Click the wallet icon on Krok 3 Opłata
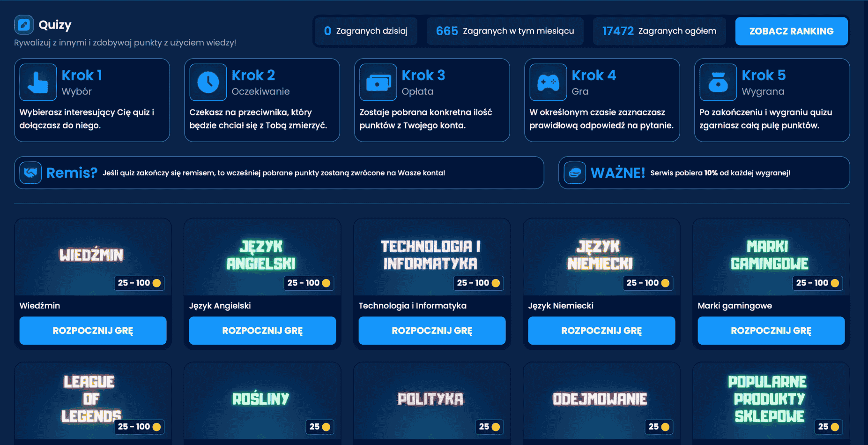Screen dimensions: 868x445 pos(378,82)
